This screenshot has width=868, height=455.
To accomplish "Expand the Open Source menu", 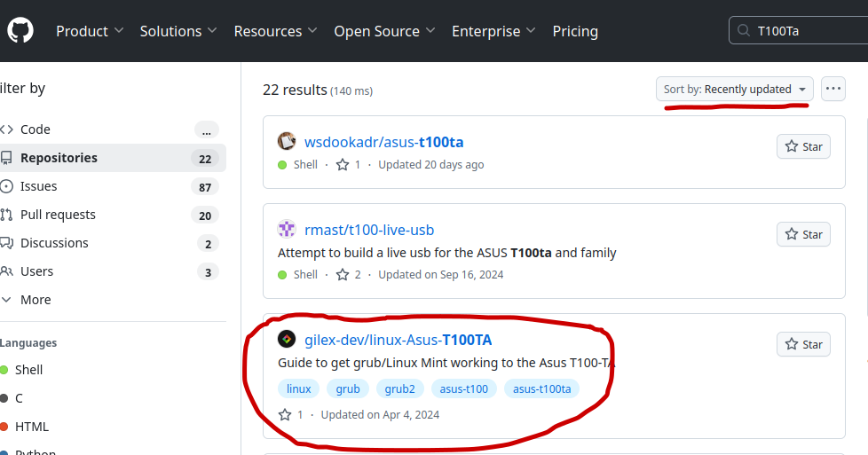I will pyautogui.click(x=384, y=31).
